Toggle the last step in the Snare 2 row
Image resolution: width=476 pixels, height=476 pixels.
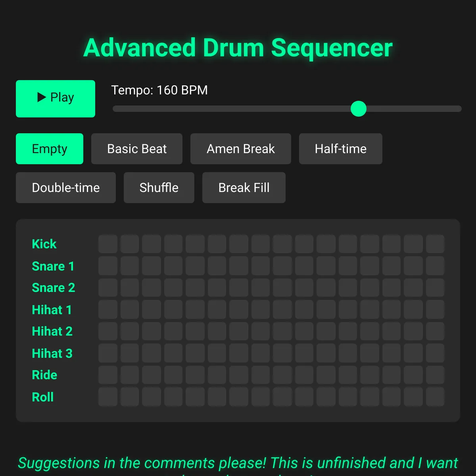point(435,288)
